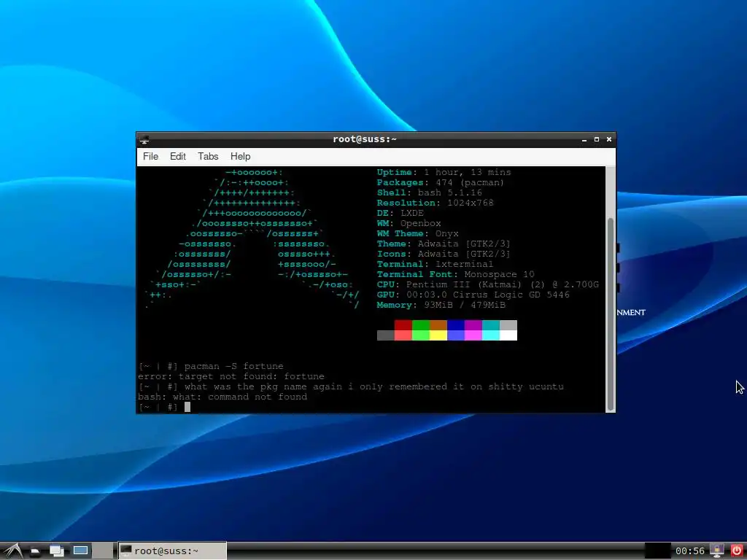Click the 'Terminal Font: Monospace 10' line
Screen dimensions: 747x560
pos(455,274)
